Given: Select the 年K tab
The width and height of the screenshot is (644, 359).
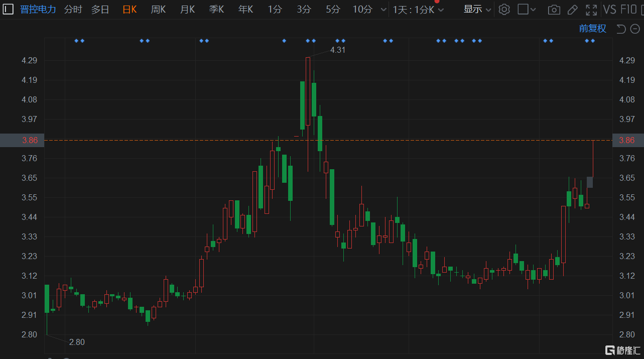Looking at the screenshot, I should 245,9.
